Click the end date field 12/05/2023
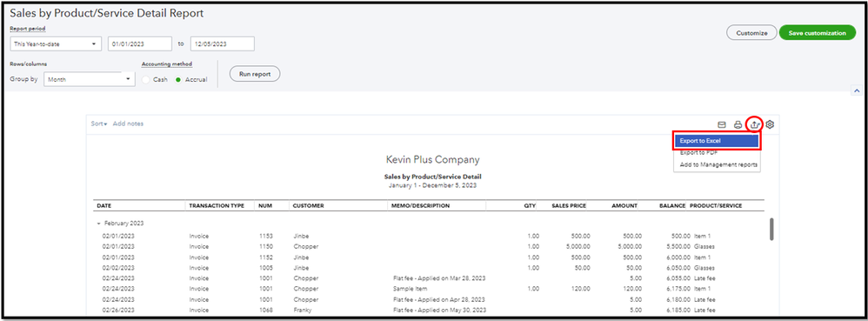 (223, 43)
